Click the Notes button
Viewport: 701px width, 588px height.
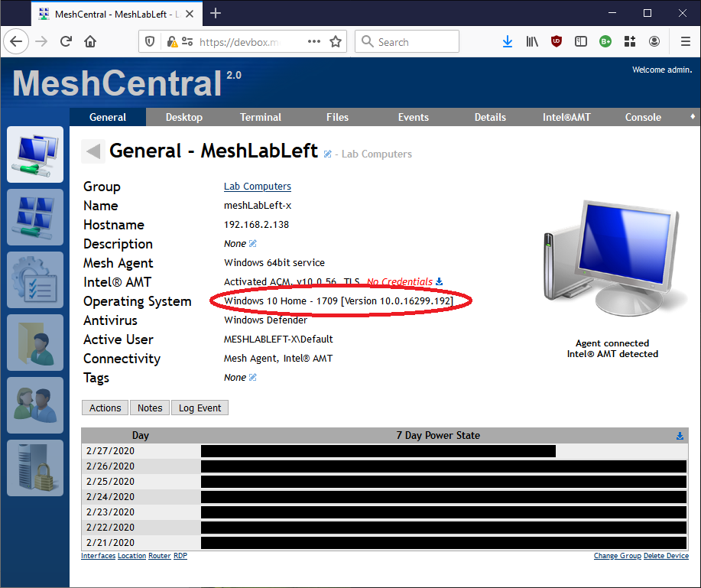pos(150,408)
